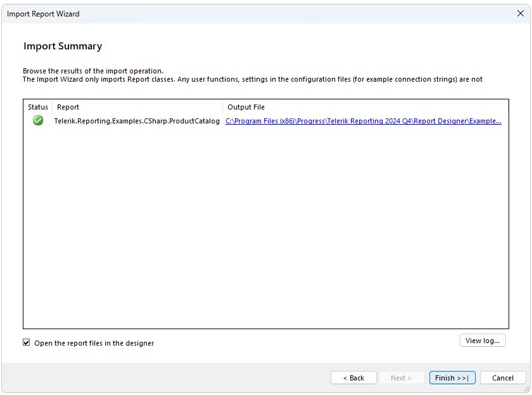Click the green success status icon
The image size is (532, 395).
pos(38,120)
